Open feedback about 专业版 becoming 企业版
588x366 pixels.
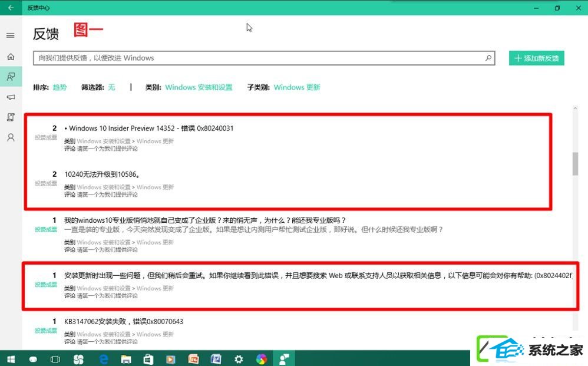205,220
